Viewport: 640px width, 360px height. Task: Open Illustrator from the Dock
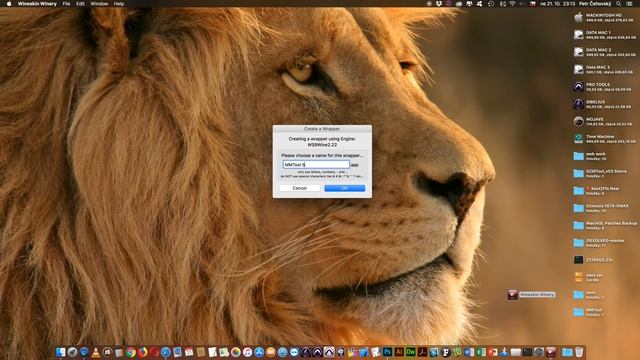click(399, 352)
